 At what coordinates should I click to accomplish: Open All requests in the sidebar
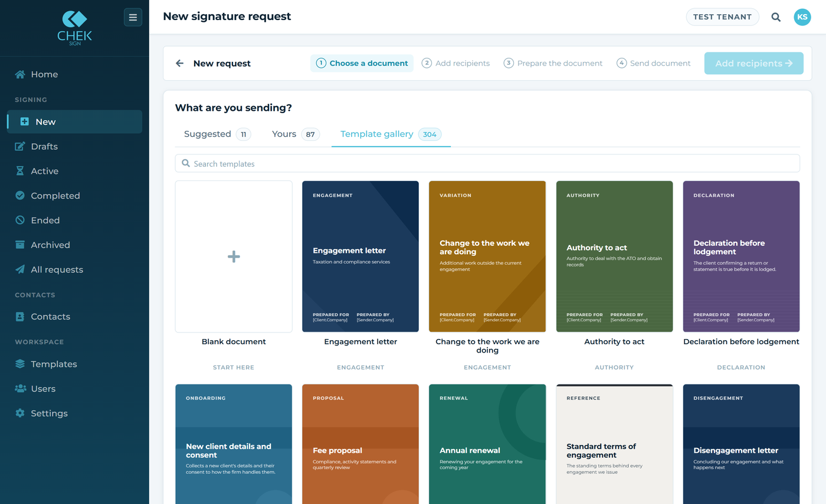[x=74, y=269]
